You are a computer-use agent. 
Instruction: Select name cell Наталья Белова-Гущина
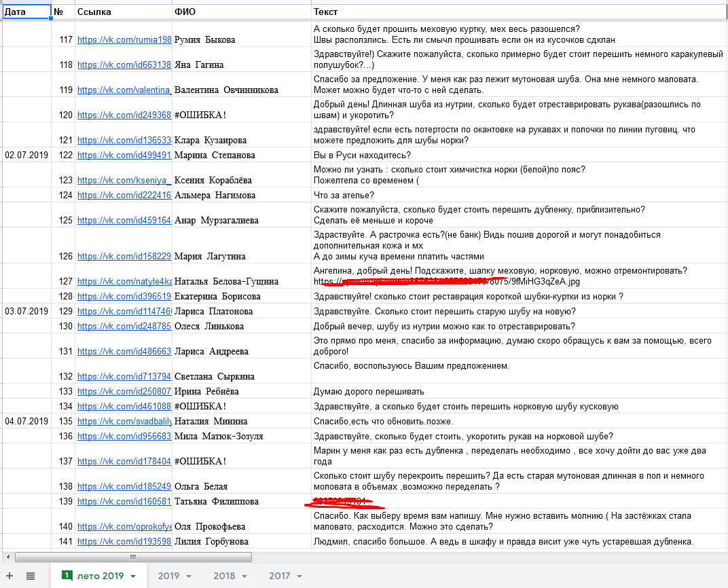click(242, 276)
